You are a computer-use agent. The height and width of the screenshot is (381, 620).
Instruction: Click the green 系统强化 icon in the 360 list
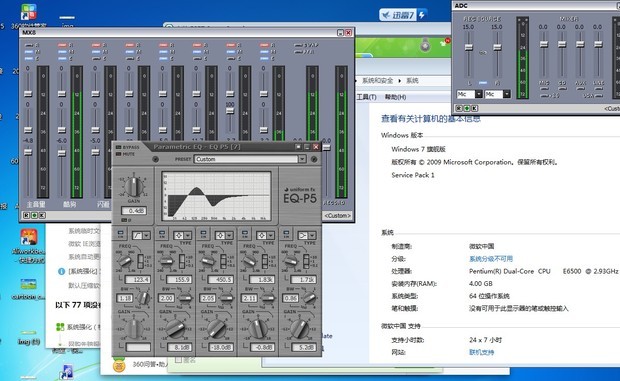60,327
